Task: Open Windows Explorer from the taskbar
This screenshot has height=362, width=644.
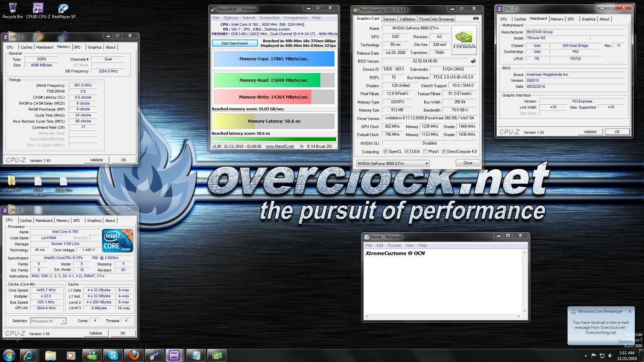Action: pyautogui.click(x=50, y=355)
